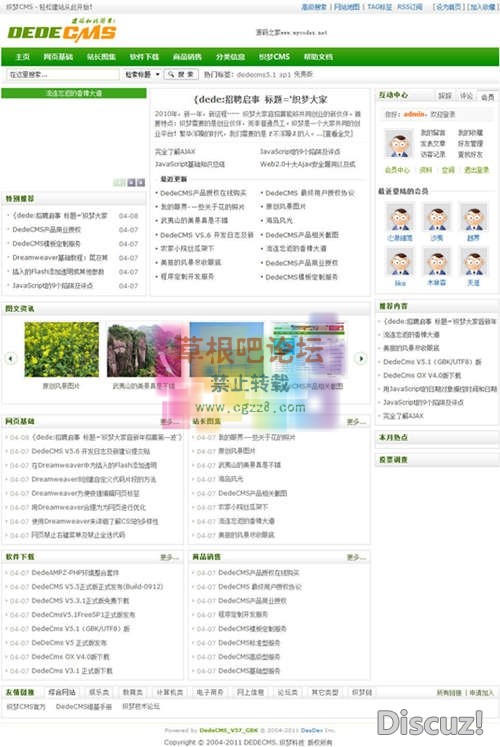Open 网站地图 link at top
This screenshot has width=500, height=747.
[347, 7]
